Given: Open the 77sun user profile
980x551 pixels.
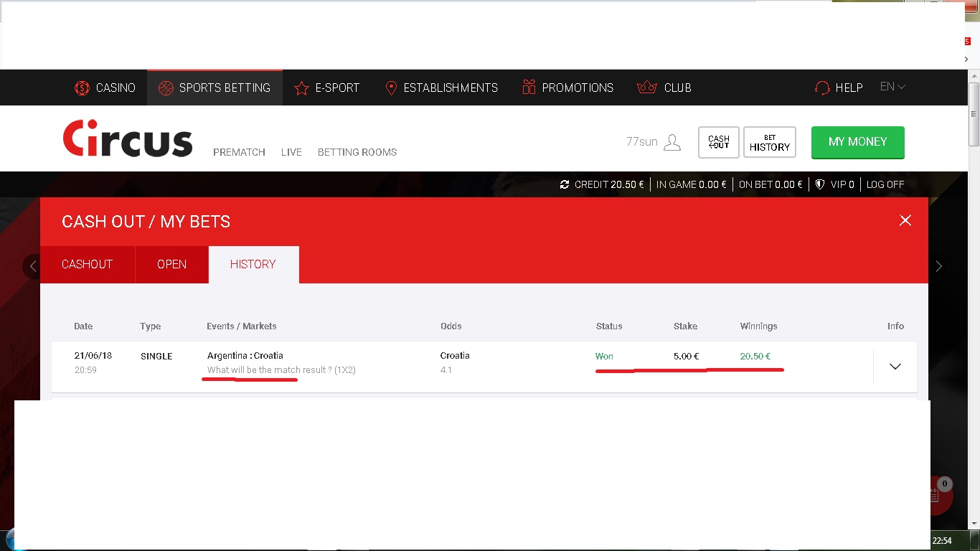Looking at the screenshot, I should pyautogui.click(x=653, y=142).
